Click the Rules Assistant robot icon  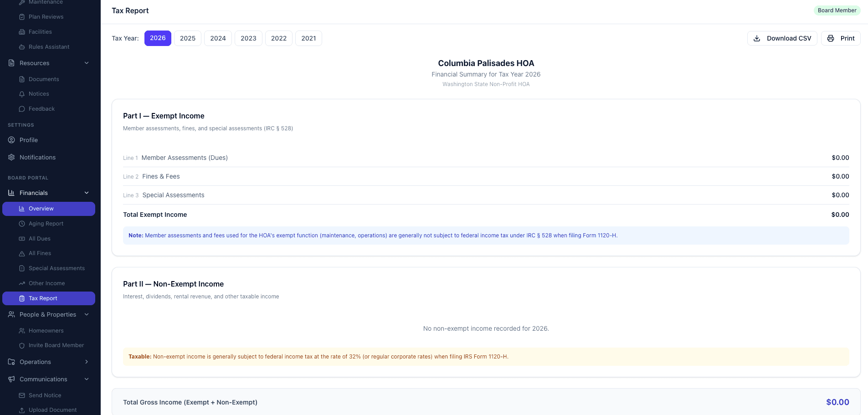pos(22,47)
